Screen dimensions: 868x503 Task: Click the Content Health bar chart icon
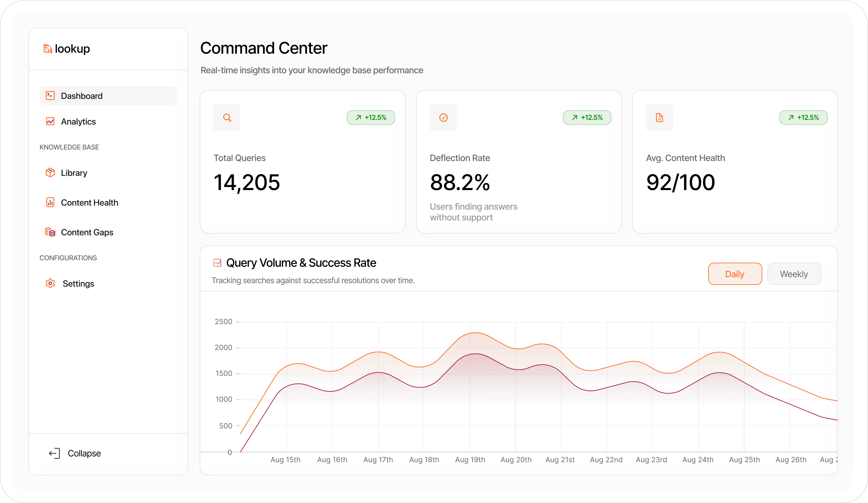click(50, 202)
